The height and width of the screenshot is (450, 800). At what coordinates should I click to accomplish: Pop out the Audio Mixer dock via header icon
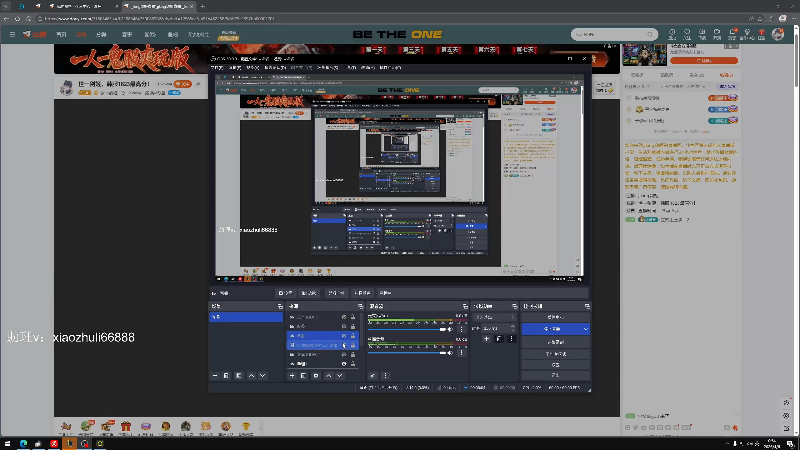click(x=465, y=306)
